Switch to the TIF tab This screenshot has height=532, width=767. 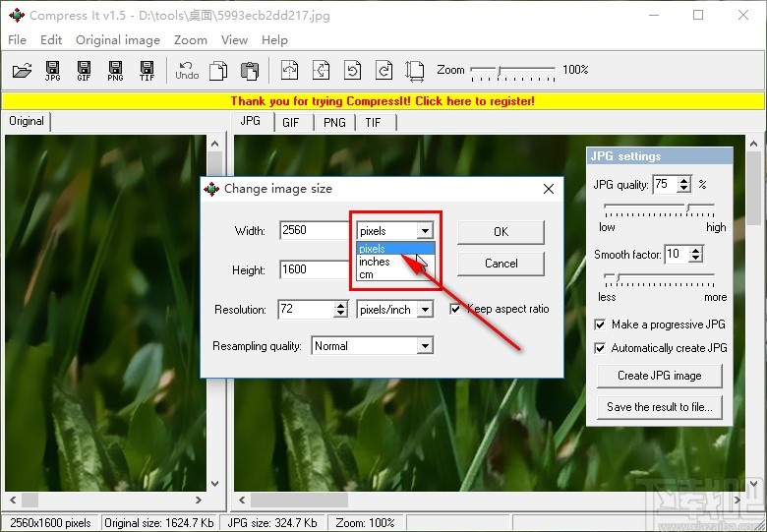(373, 123)
